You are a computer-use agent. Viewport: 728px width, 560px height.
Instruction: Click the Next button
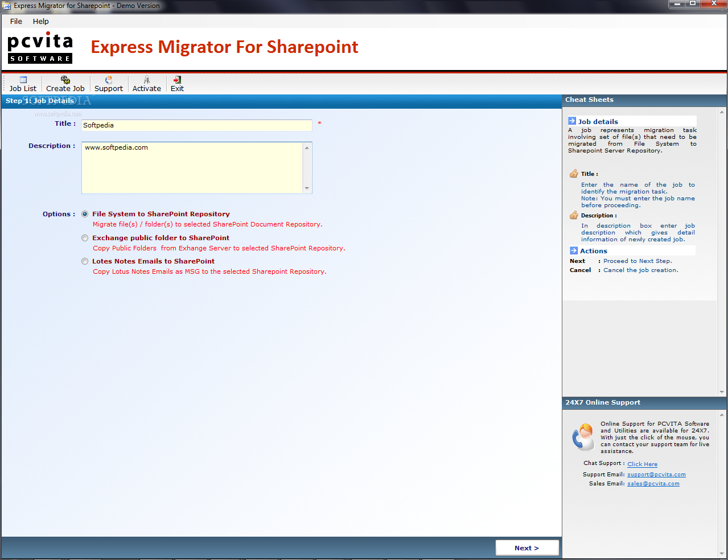(527, 548)
